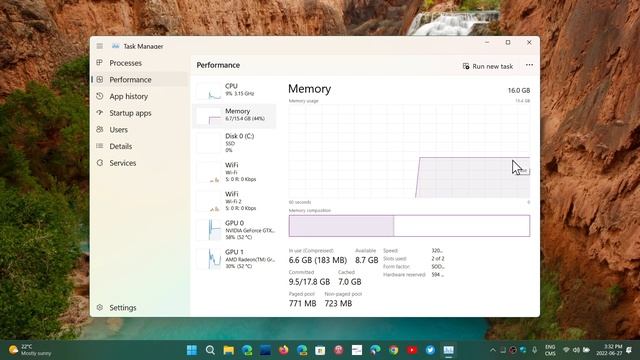The height and width of the screenshot is (360, 640).
Task: Open the Windows Start menu
Action: coord(192,350)
